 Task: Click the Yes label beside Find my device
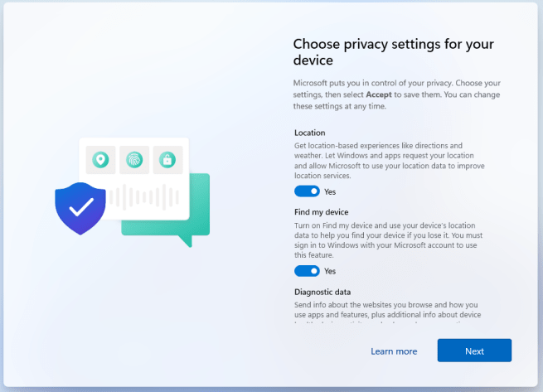tap(330, 271)
